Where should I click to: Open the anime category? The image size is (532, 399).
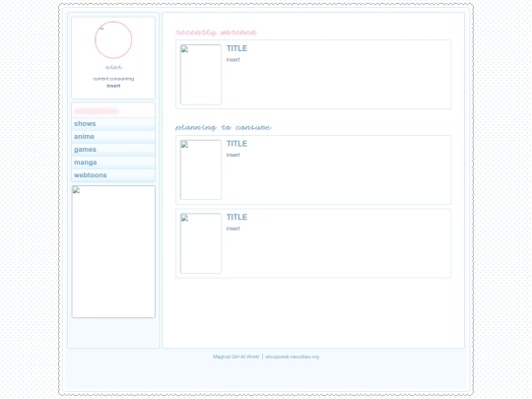113,137
